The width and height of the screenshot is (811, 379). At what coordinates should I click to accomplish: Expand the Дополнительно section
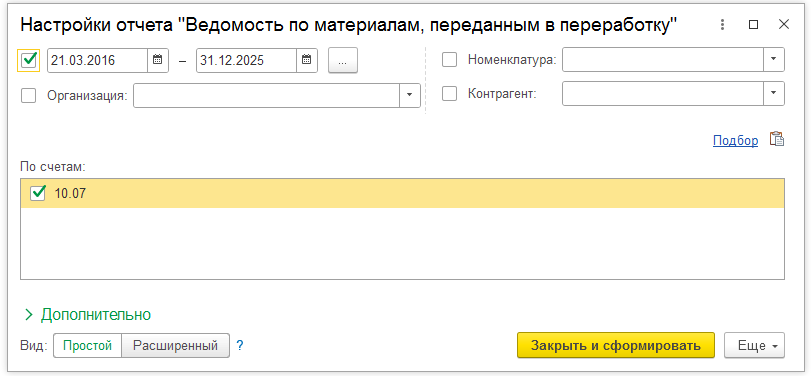click(88, 314)
